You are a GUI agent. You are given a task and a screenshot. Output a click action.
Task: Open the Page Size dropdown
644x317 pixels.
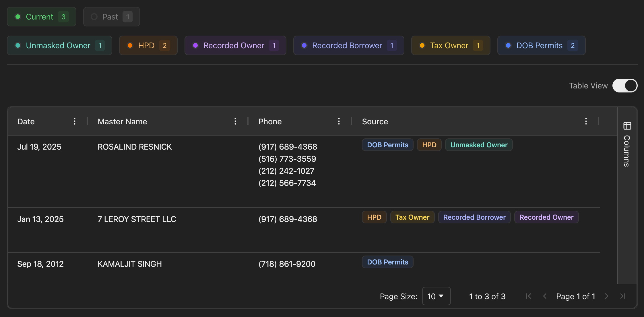(436, 296)
